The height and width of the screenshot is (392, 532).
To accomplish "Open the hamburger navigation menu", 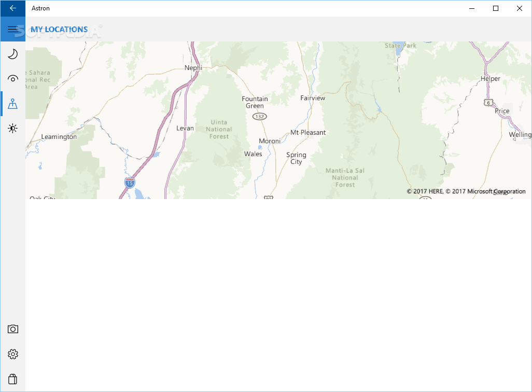I will (13, 29).
